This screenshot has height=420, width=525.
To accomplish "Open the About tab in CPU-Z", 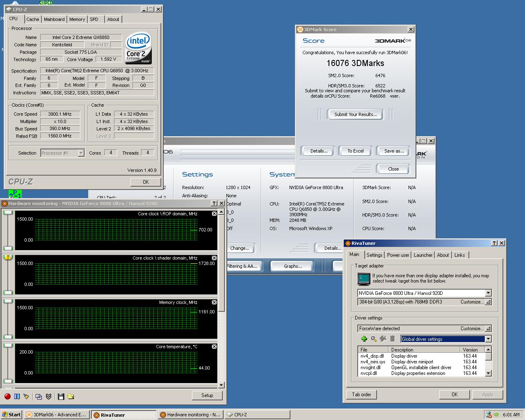I will [113, 19].
